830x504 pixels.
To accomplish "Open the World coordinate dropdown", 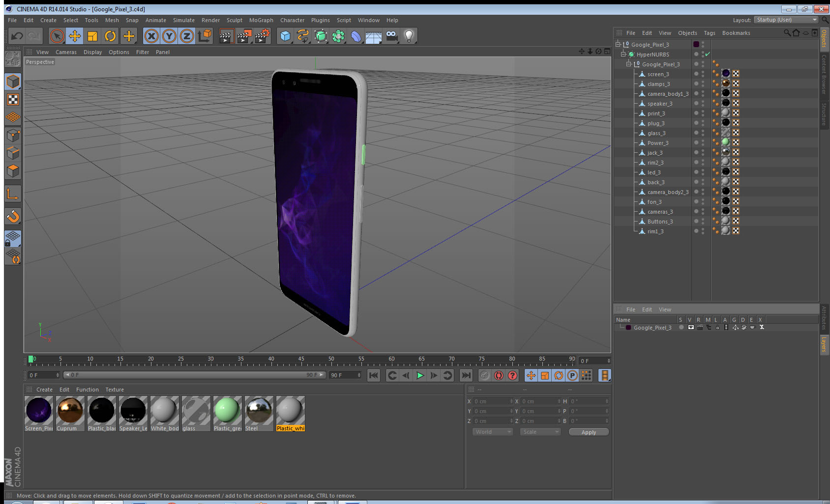I will click(x=492, y=432).
